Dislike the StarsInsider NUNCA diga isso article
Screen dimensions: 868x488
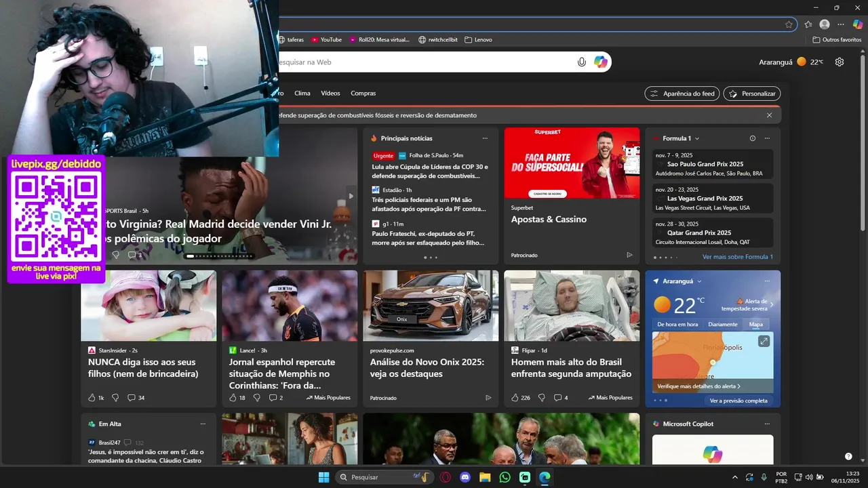[x=115, y=398]
